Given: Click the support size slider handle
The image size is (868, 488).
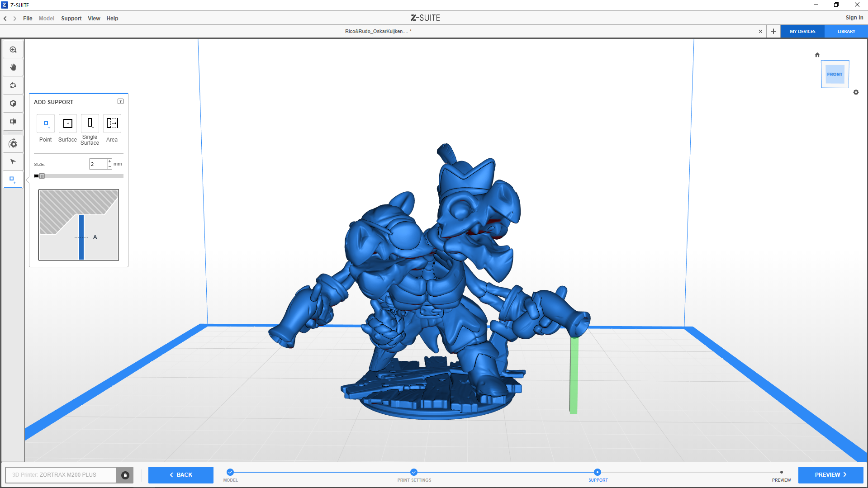Looking at the screenshot, I should (42, 176).
